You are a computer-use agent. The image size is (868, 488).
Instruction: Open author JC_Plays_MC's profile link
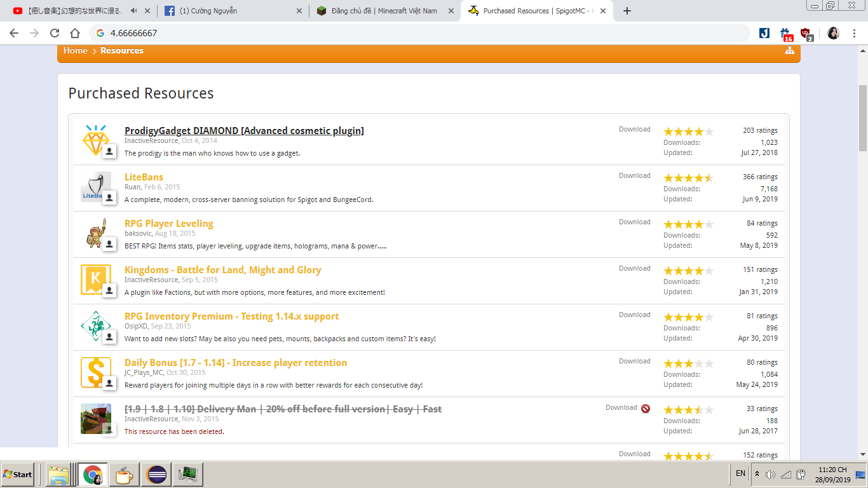pos(144,372)
